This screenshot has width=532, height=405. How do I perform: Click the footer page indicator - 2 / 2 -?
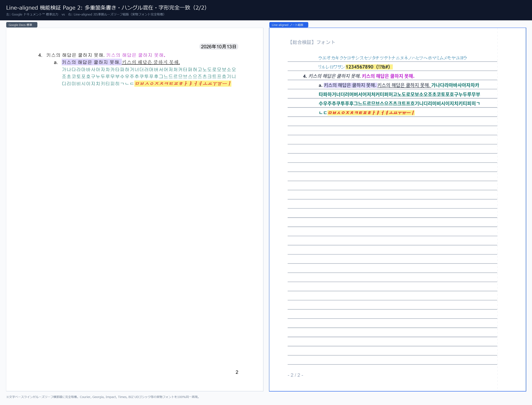pyautogui.click(x=295, y=375)
